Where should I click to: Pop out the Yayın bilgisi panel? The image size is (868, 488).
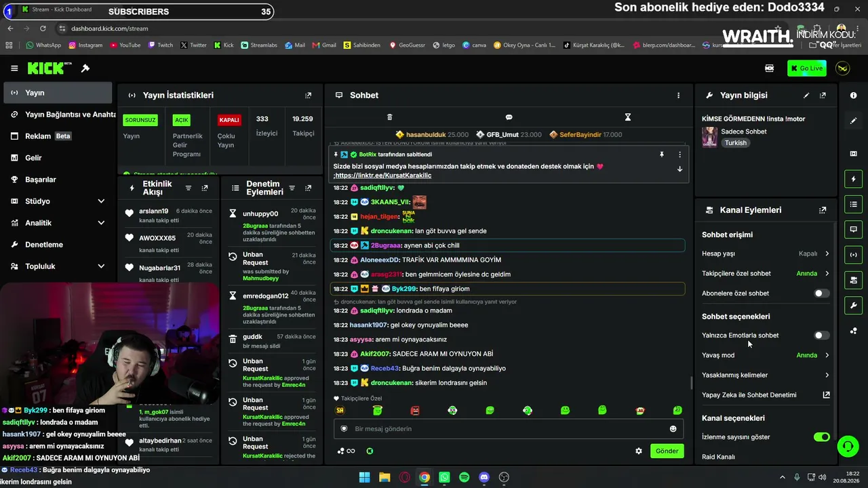(x=823, y=96)
